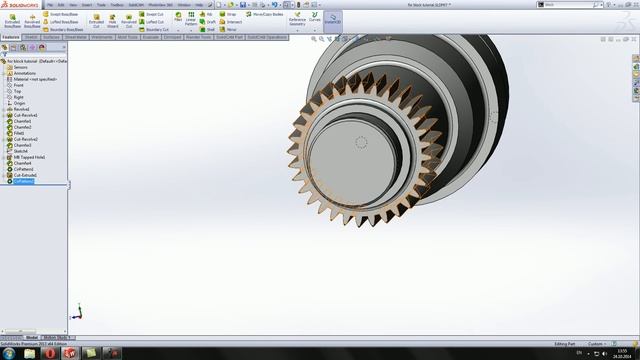The width and height of the screenshot is (640, 360).
Task: Expand the M8 Tapped Hole1 node
Action: pos(4,157)
